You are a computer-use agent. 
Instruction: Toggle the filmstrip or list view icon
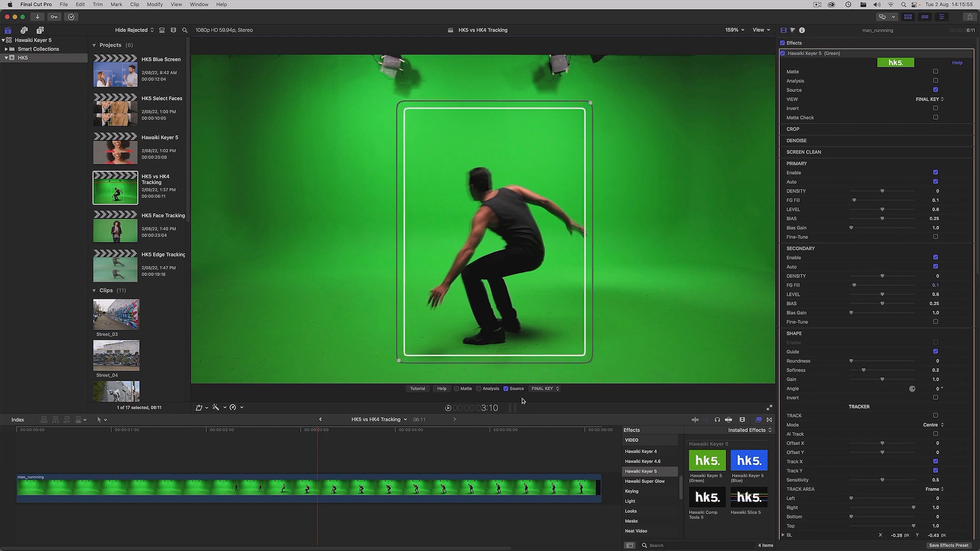(162, 30)
